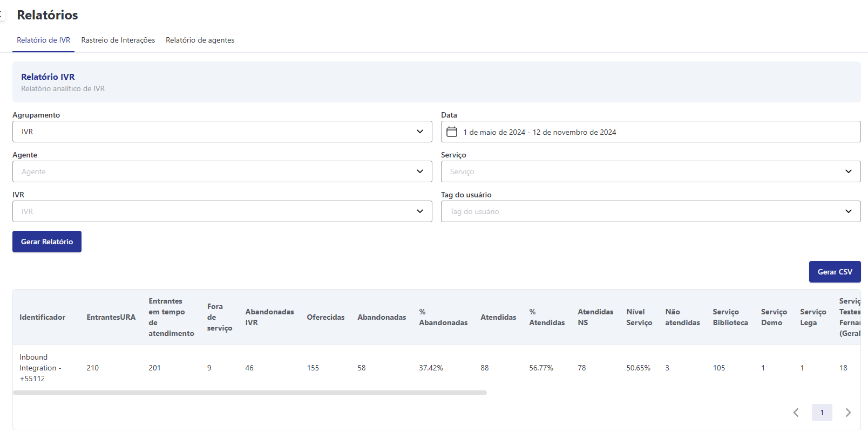Switch to Relatório de IVR tab

[44, 40]
